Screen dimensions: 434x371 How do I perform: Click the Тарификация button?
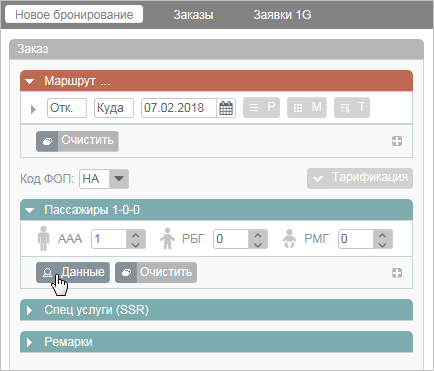pyautogui.click(x=360, y=178)
